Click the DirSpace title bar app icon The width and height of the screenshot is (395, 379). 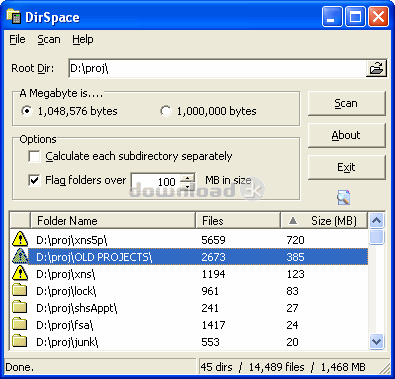point(14,17)
